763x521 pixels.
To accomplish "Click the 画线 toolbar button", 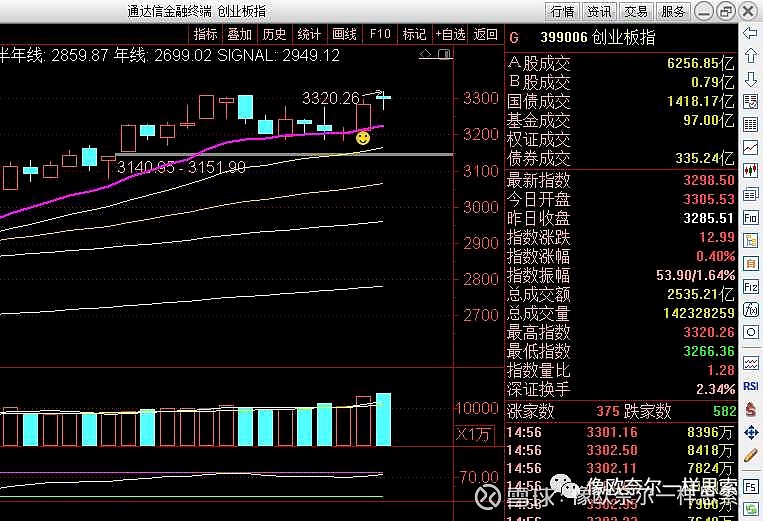I will coord(344,34).
